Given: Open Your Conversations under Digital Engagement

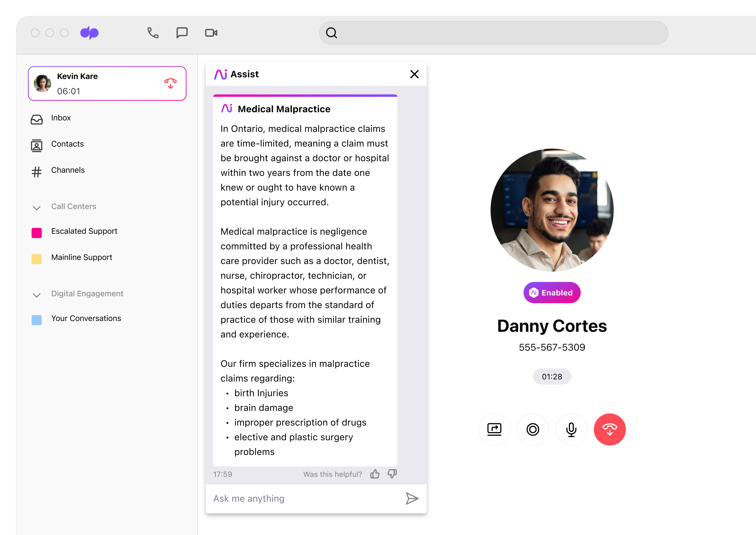Looking at the screenshot, I should (x=86, y=318).
